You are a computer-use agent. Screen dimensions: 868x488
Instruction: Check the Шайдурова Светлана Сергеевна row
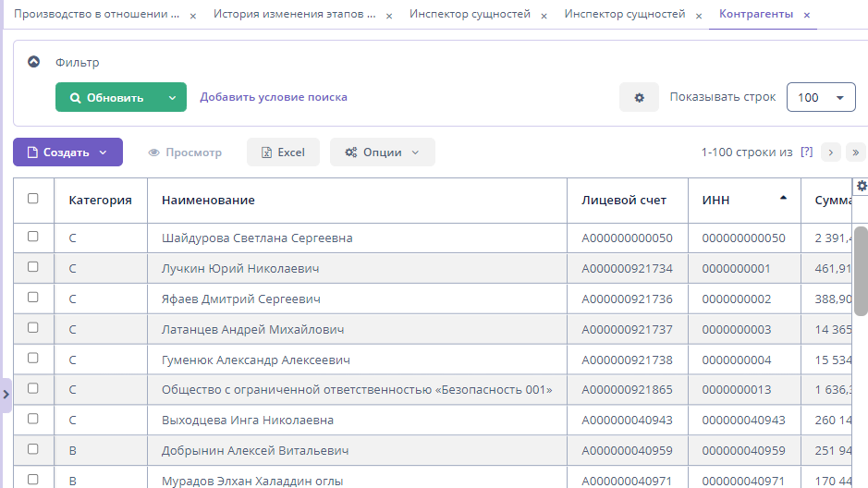pos(33,237)
